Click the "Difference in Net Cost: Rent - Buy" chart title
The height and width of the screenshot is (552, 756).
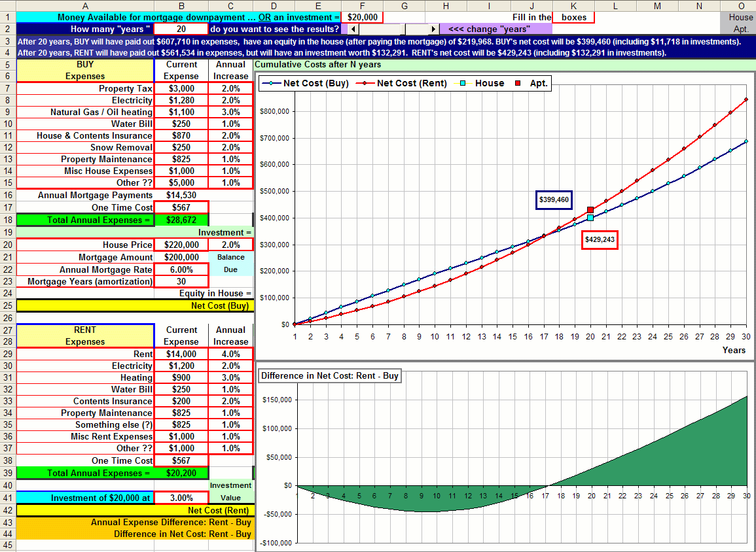[330, 375]
